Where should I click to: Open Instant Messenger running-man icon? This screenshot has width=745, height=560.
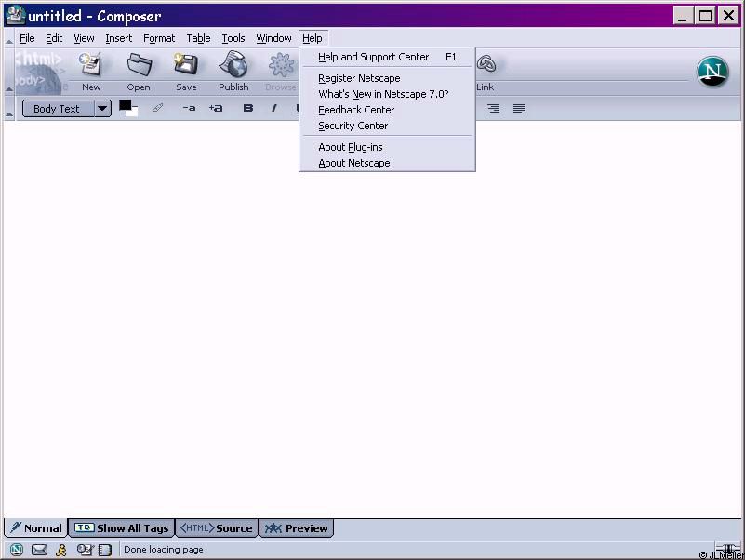coord(61,550)
